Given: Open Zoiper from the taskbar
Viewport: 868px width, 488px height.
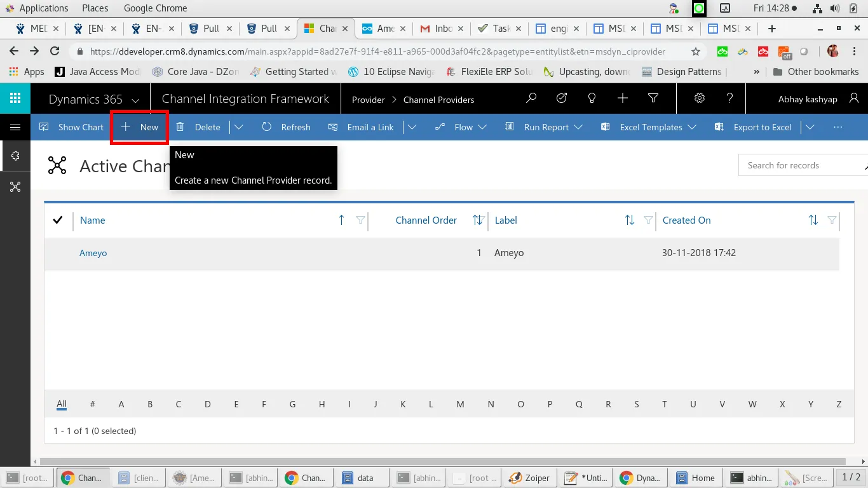Looking at the screenshot, I should pyautogui.click(x=529, y=478).
